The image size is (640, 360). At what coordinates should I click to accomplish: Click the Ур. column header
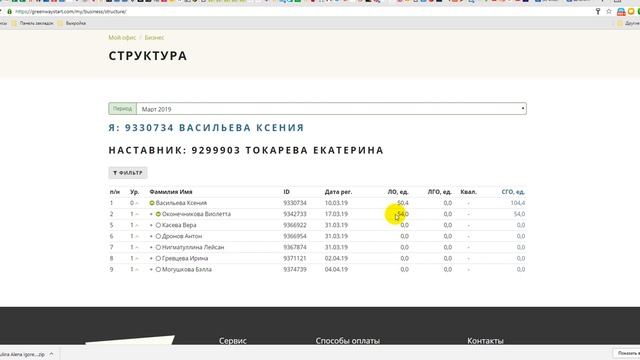pos(135,191)
